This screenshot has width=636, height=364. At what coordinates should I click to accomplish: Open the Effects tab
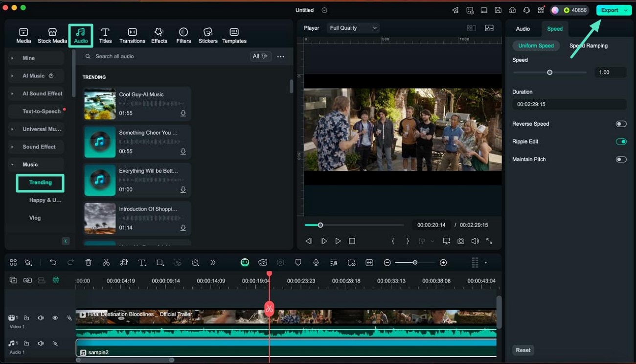159,36
